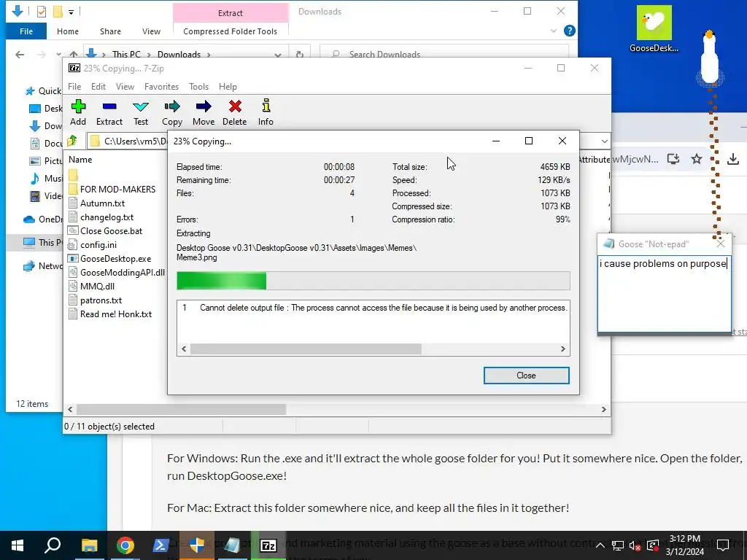The image size is (747, 560).
Task: Click the 7-Zip taskbar icon
Action: pos(268,545)
